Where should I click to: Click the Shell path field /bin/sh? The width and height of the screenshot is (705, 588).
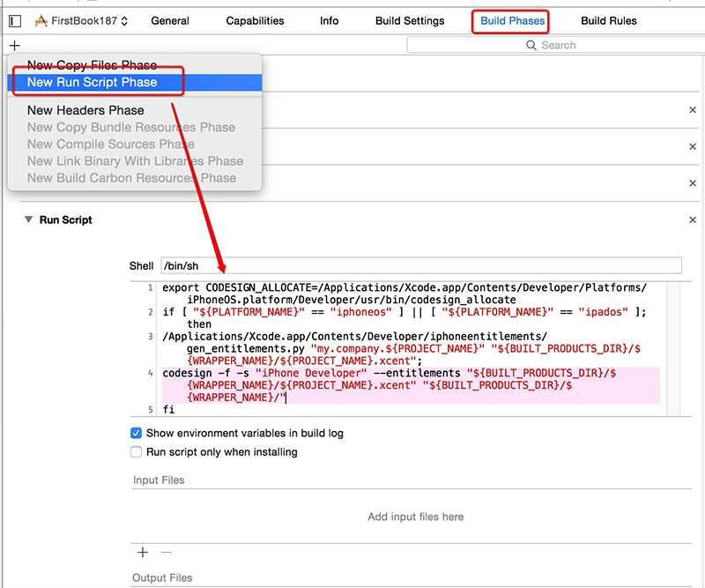(x=421, y=266)
